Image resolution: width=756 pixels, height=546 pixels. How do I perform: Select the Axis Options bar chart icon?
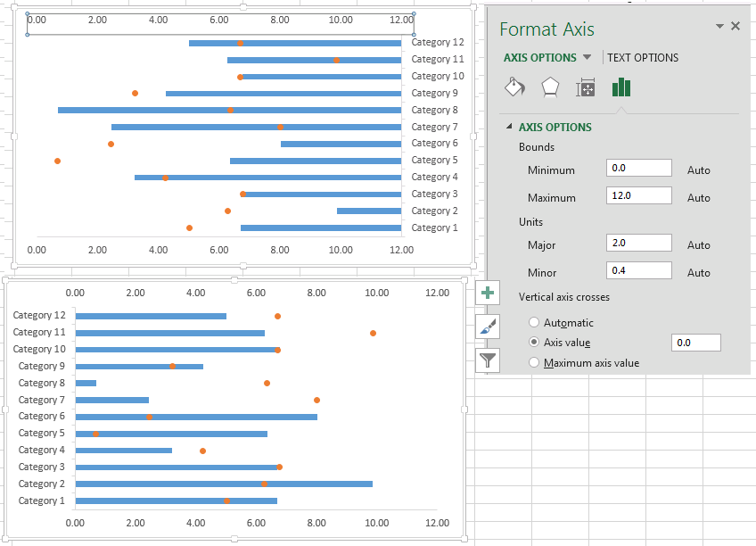[621, 87]
